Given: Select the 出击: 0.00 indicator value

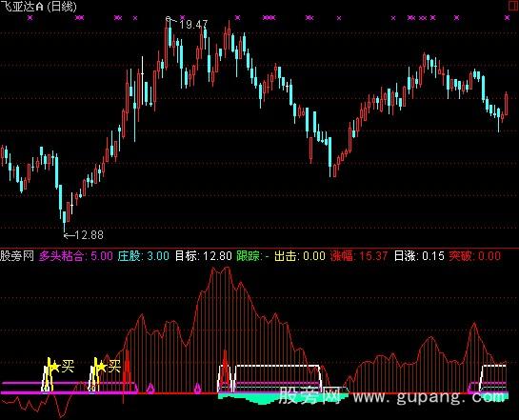Looking at the screenshot, I should point(300,256).
